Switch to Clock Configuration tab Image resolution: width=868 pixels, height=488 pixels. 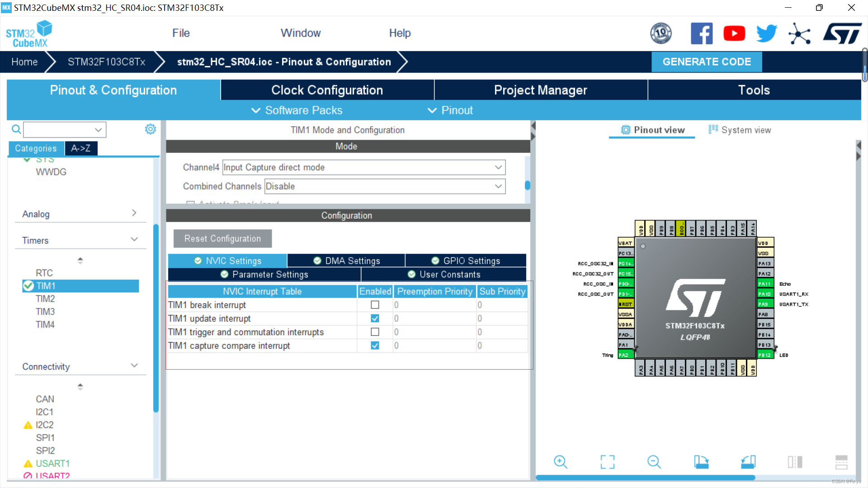[x=327, y=90]
